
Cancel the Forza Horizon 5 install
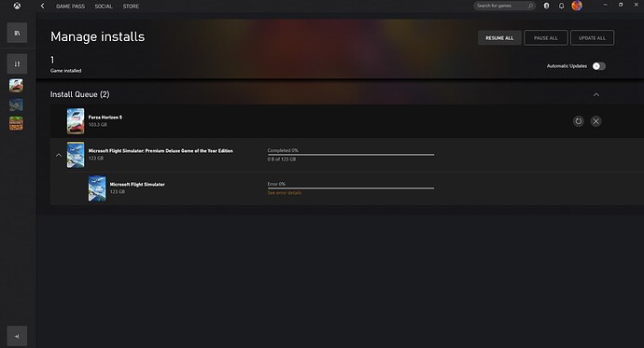(596, 121)
